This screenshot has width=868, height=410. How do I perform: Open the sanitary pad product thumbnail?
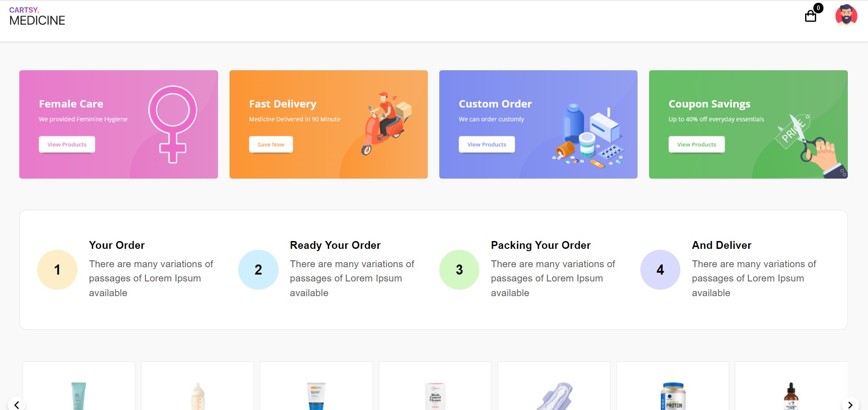[554, 396]
